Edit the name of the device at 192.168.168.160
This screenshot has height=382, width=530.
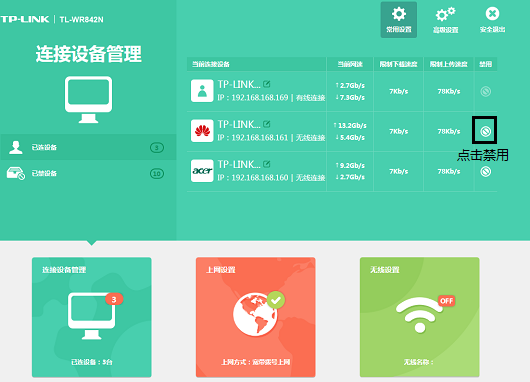point(267,164)
